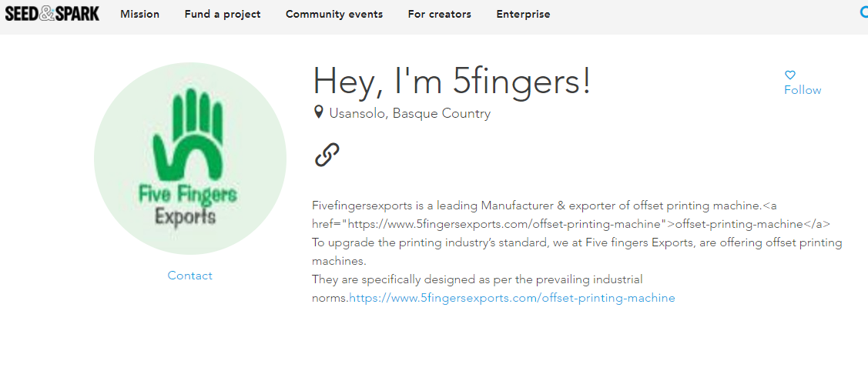Open the Enterprise nav item

pos(523,14)
